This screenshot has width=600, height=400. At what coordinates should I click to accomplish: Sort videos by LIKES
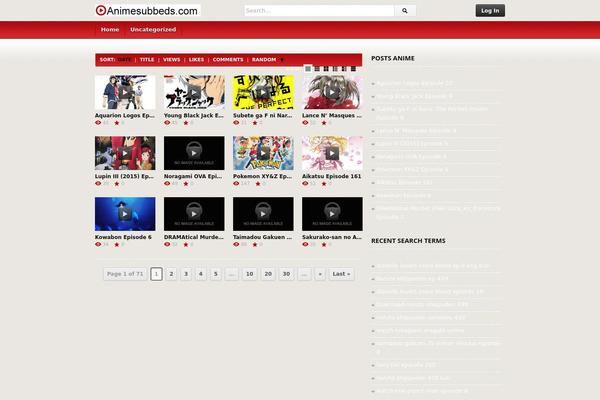196,60
